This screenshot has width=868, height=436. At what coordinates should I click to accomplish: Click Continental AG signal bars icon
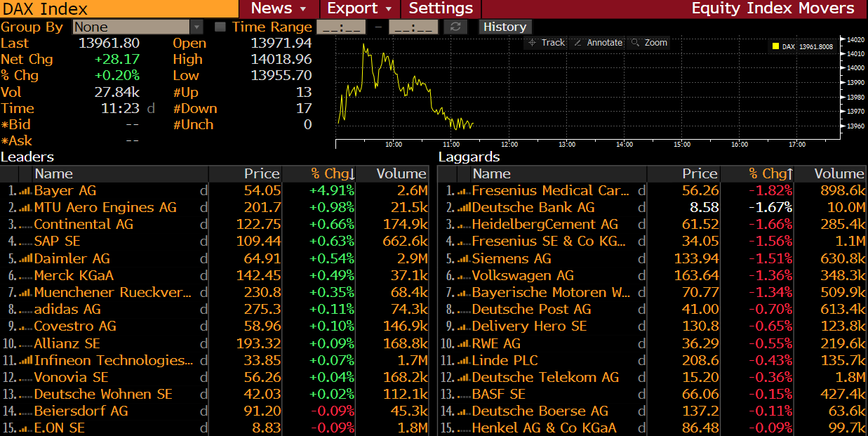tap(25, 225)
